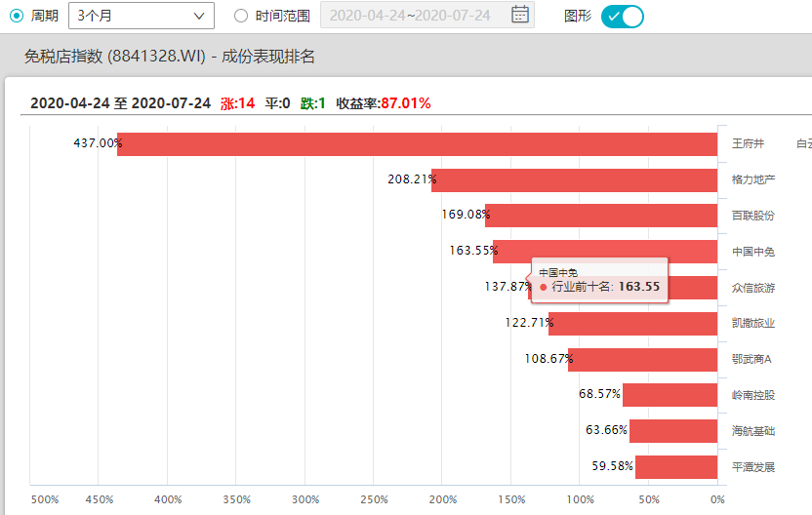The width and height of the screenshot is (812, 515).
Task: Click the 格力地产 bar in chart
Action: (574, 180)
